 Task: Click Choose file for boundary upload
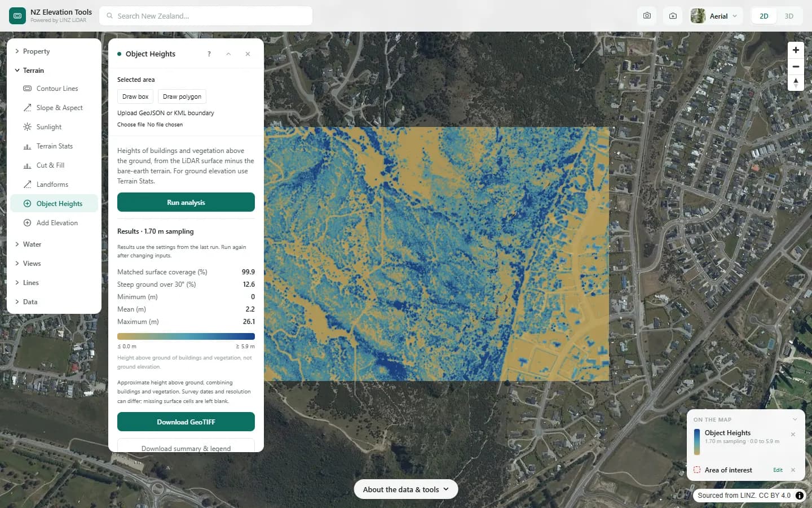(131, 125)
